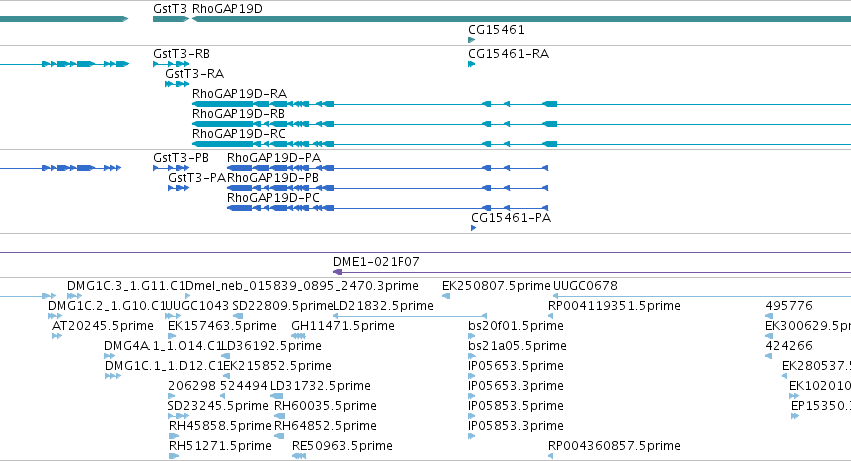Click the GH11471.5prime arrow glyph
Viewport: 851px width, 461px height.
(x=299, y=336)
